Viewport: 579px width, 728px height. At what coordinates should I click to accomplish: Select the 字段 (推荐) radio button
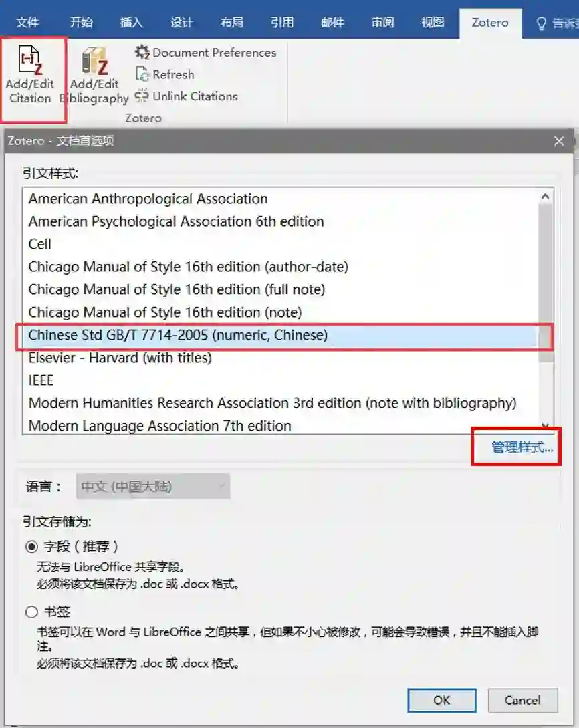(x=31, y=546)
